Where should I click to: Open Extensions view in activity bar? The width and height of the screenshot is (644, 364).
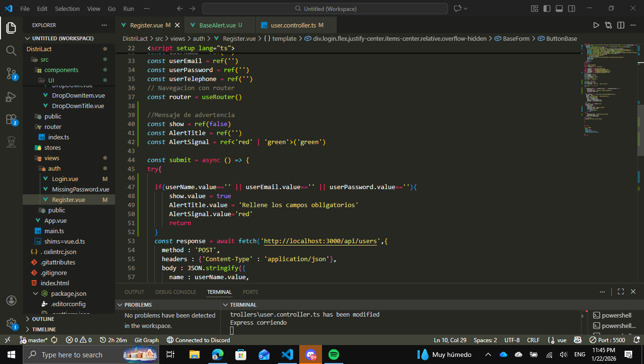[11, 119]
